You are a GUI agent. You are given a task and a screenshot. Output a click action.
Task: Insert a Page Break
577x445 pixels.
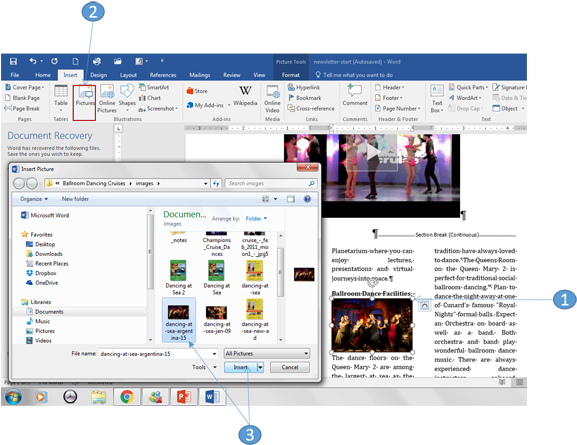[x=22, y=109]
